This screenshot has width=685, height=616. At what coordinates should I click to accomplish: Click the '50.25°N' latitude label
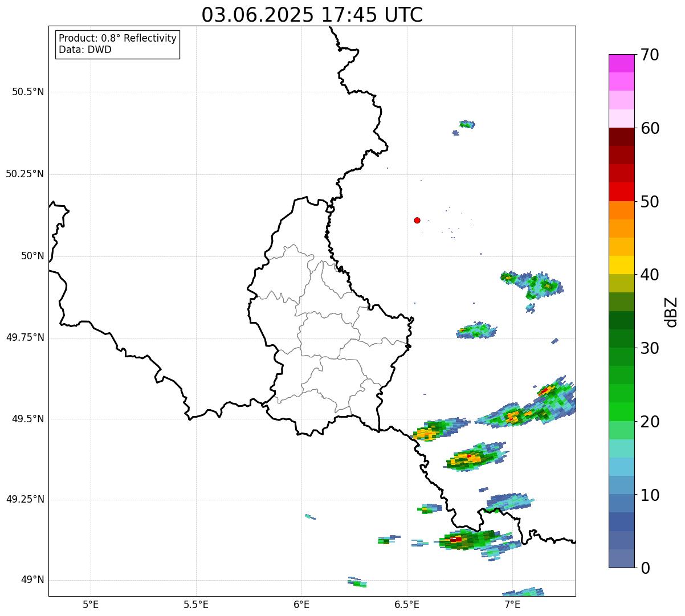pyautogui.click(x=25, y=174)
